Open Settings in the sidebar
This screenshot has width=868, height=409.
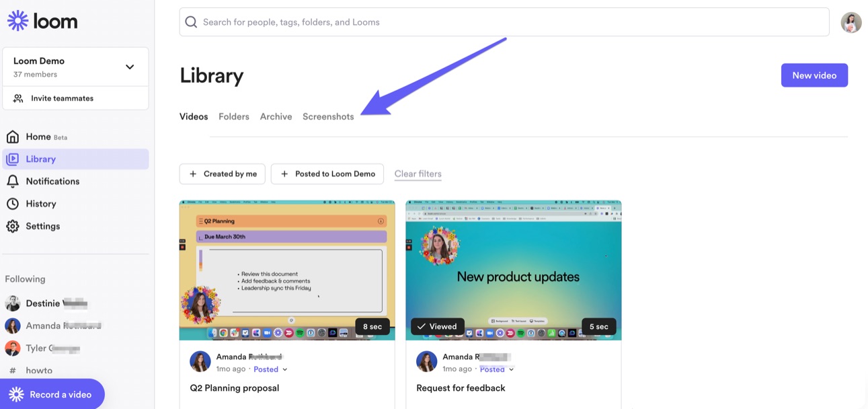point(75,226)
